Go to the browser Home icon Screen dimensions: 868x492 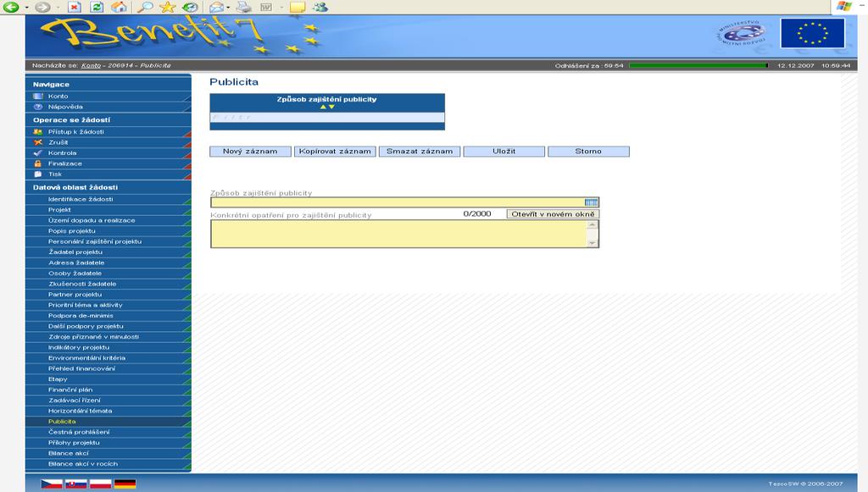(x=119, y=7)
